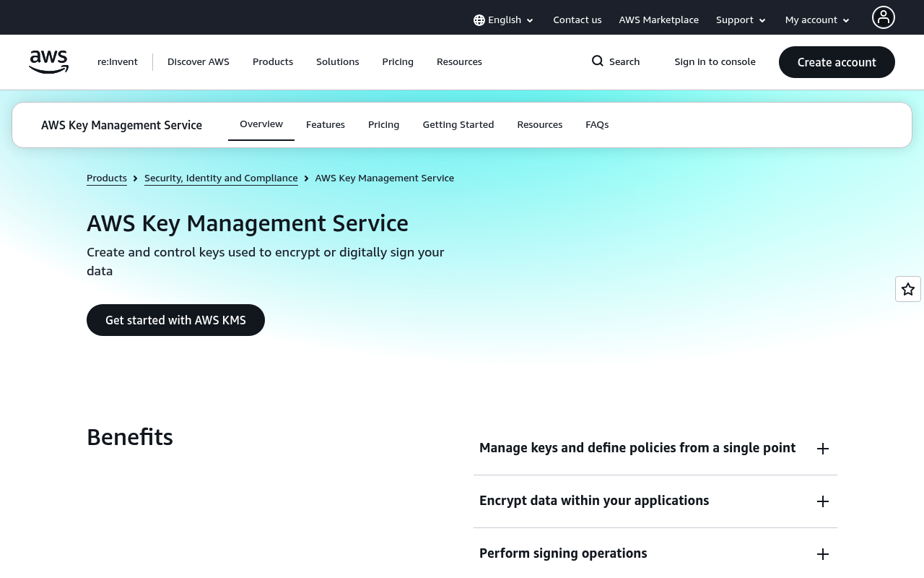Click AWS Key Management Service subnav title

pyautogui.click(x=121, y=126)
